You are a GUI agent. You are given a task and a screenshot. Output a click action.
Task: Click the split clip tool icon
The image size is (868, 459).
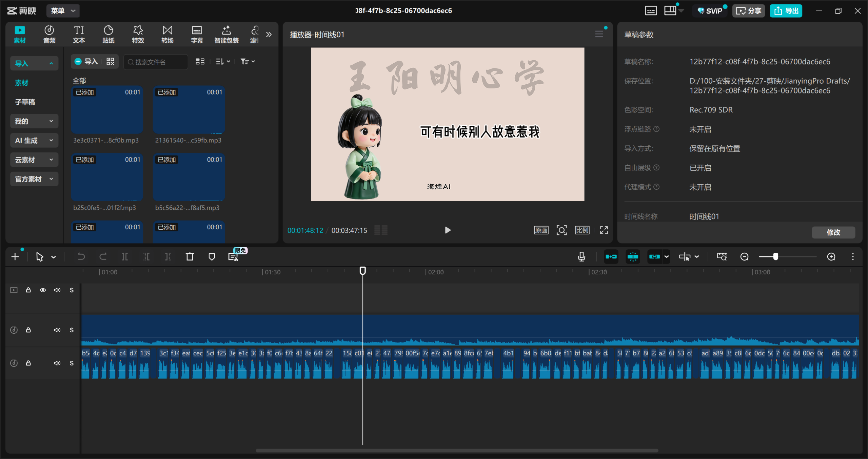(x=125, y=257)
